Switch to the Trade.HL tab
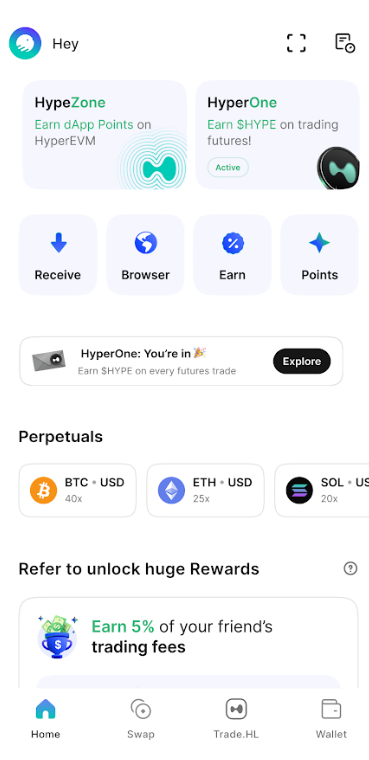The width and height of the screenshot is (369, 760). (236, 719)
